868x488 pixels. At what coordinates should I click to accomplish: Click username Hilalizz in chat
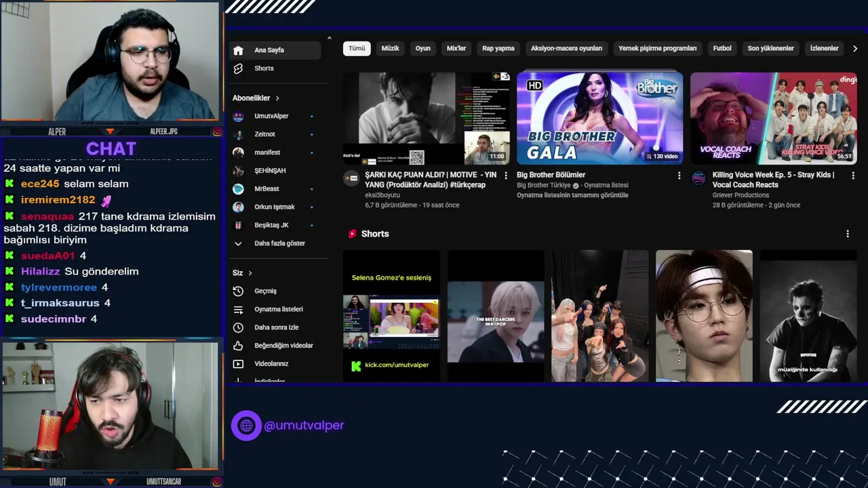tap(41, 271)
